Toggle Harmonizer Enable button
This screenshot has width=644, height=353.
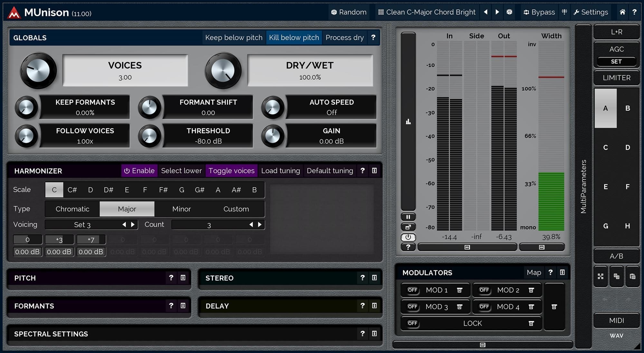point(139,171)
